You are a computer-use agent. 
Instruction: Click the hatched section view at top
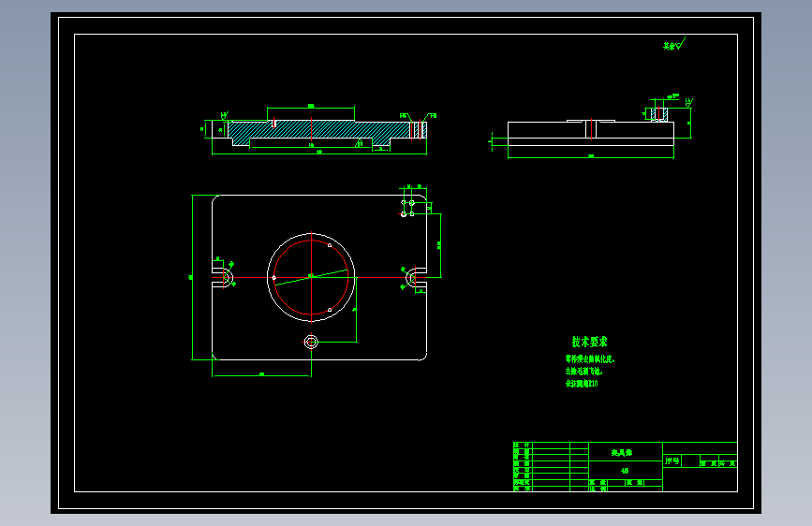(x=319, y=133)
